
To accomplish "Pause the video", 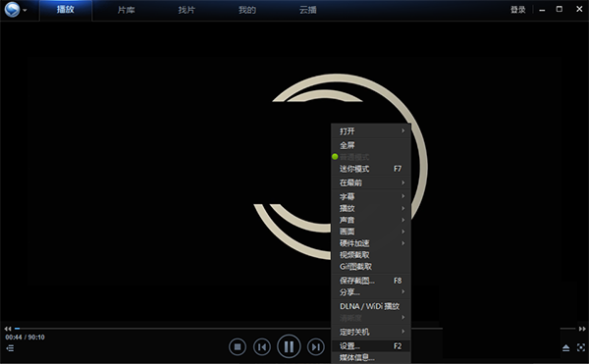I will tap(289, 346).
